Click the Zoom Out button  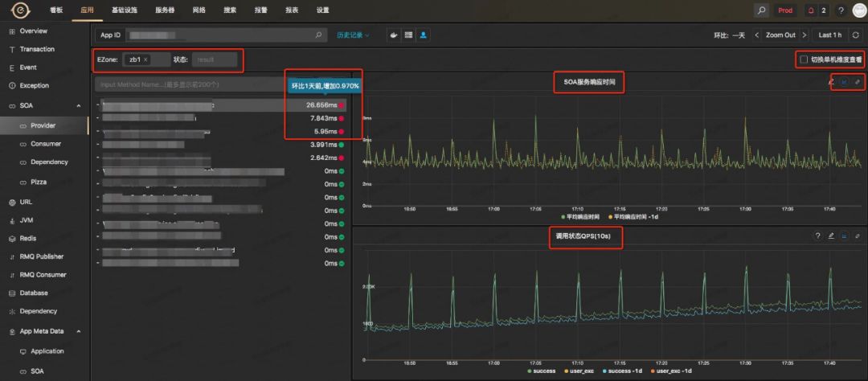click(x=780, y=35)
